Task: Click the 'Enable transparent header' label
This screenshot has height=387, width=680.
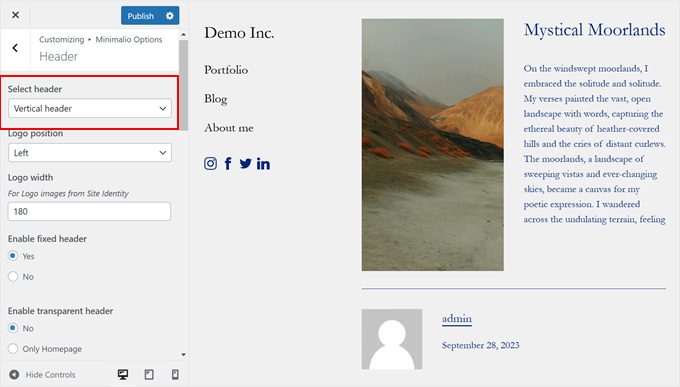Action: tap(60, 311)
